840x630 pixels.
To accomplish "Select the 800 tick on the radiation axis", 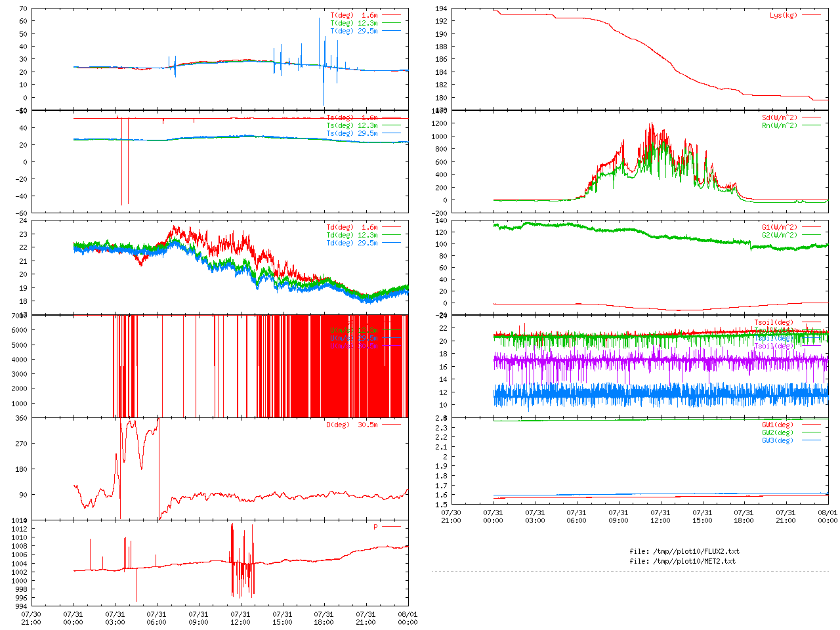I will point(441,149).
